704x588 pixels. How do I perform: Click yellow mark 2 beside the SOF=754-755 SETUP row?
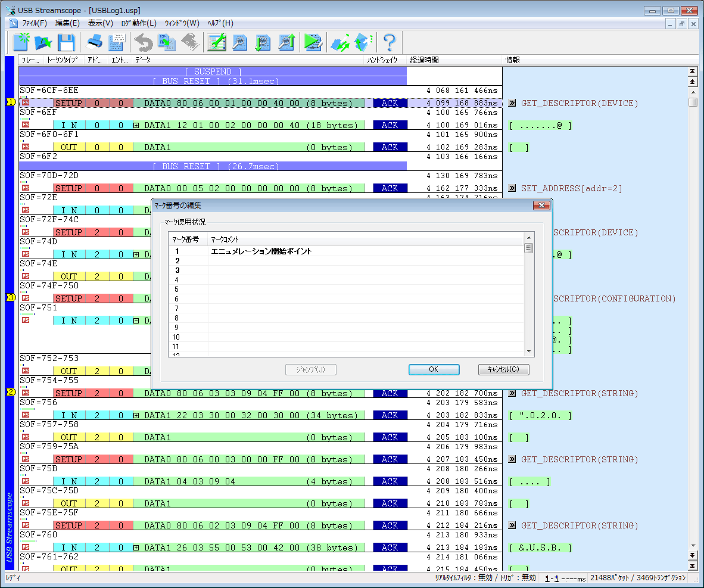click(x=11, y=392)
